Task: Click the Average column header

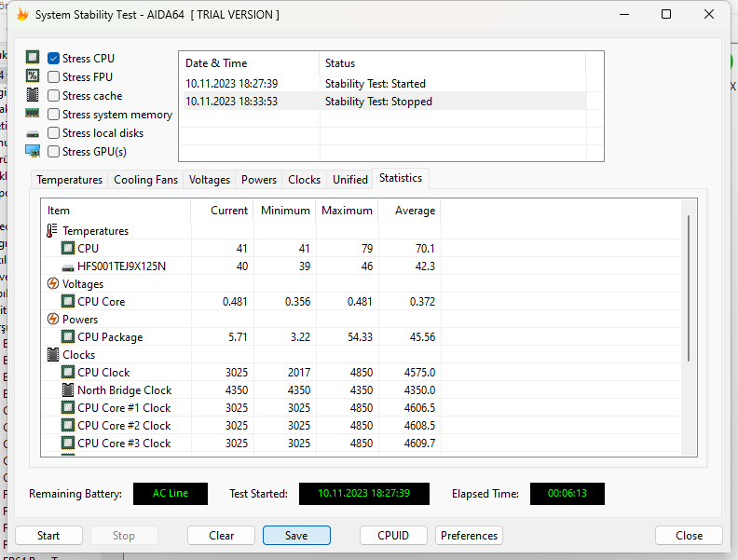Action: 410,211
